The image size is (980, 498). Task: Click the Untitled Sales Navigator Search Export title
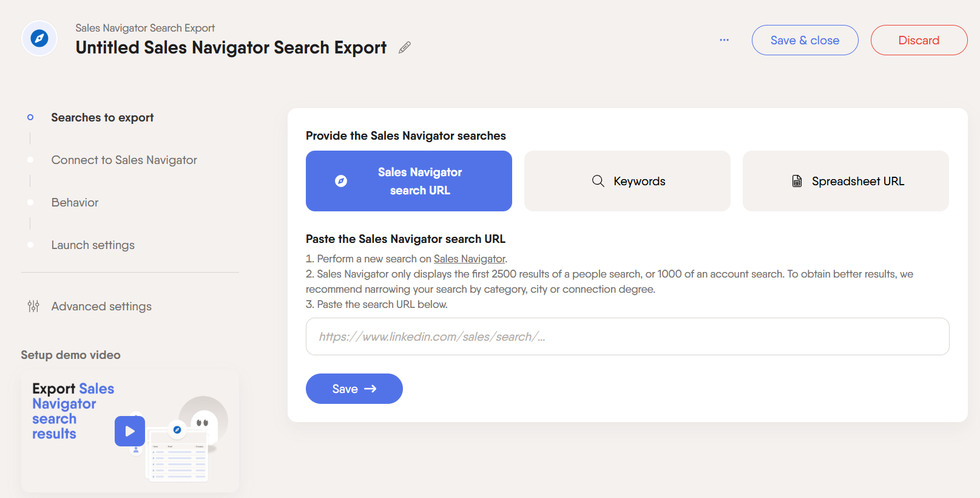pyautogui.click(x=231, y=47)
